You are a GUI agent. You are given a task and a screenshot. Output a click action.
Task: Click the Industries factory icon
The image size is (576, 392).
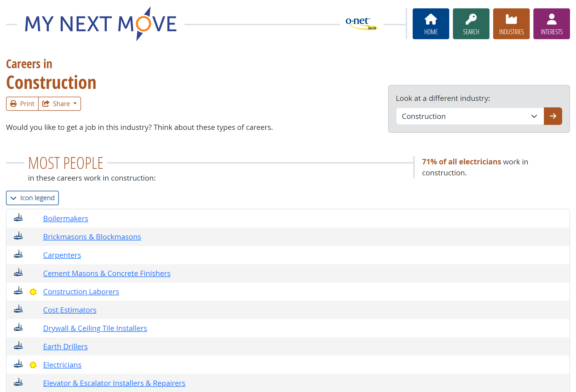click(511, 20)
